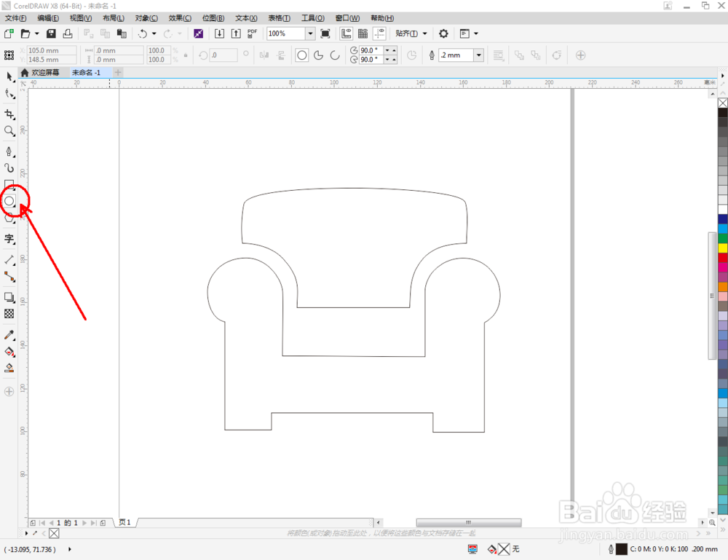Select the Text tool
Viewport: 728px width, 560px height.
(9, 239)
